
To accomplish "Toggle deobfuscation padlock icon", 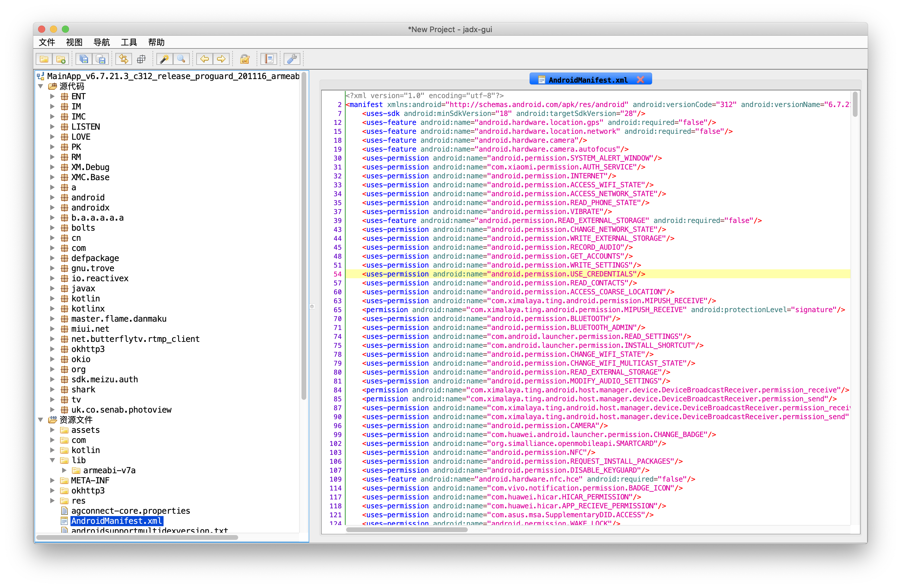I will point(245,59).
